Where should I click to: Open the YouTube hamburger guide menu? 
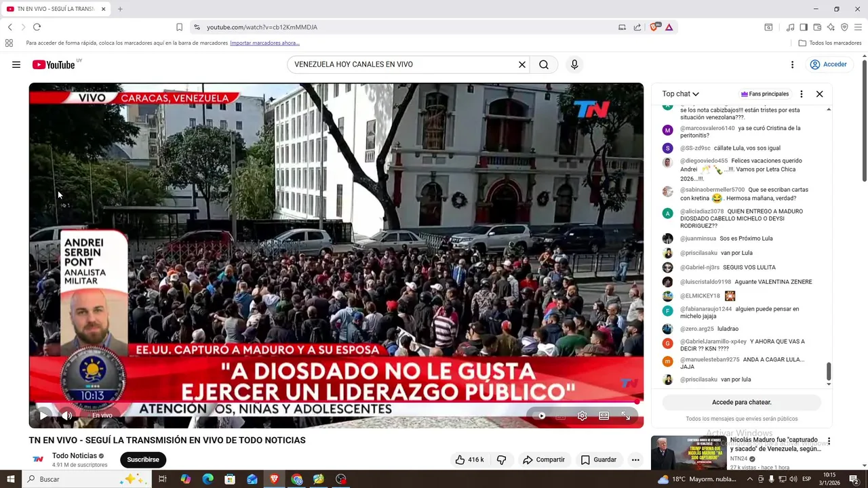click(x=16, y=64)
